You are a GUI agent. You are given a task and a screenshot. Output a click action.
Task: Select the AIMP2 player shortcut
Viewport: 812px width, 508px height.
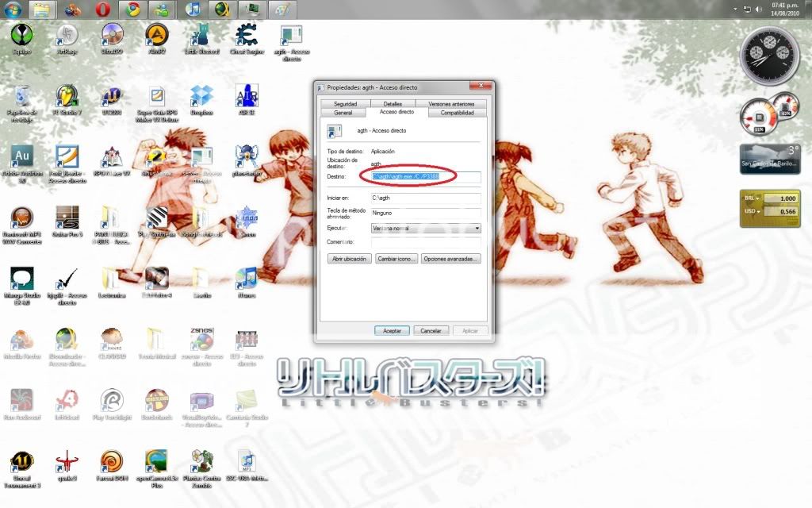click(157, 39)
